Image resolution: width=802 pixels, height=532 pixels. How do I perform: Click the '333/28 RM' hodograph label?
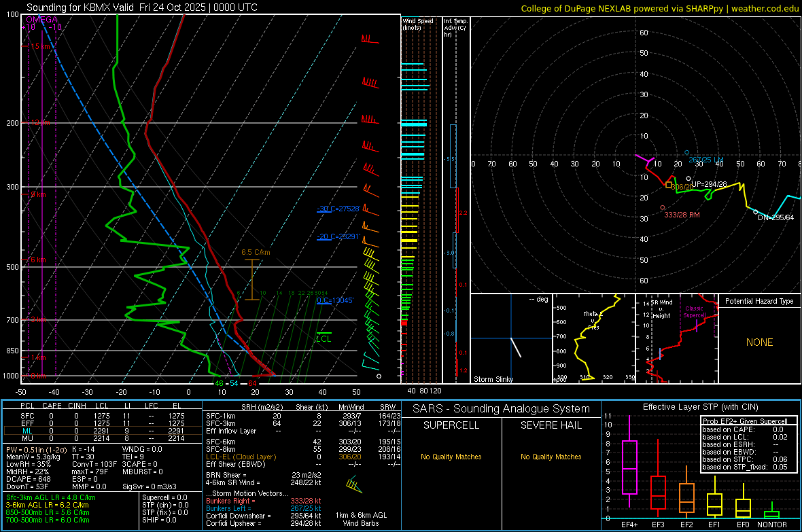(682, 215)
